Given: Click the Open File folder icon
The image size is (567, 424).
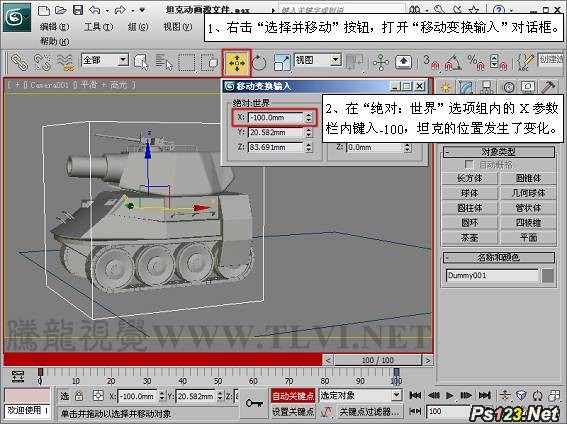Looking at the screenshot, I should point(61,10).
